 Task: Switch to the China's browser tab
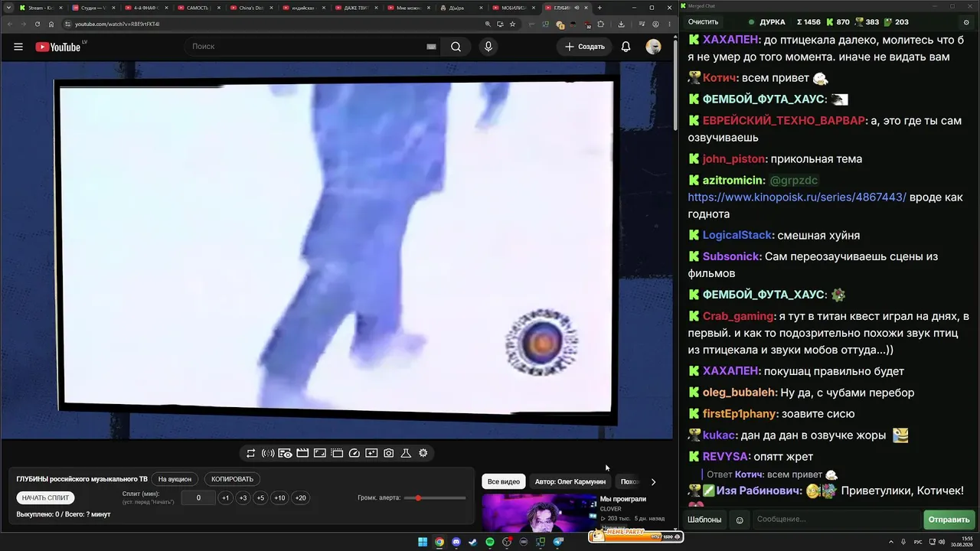click(252, 8)
